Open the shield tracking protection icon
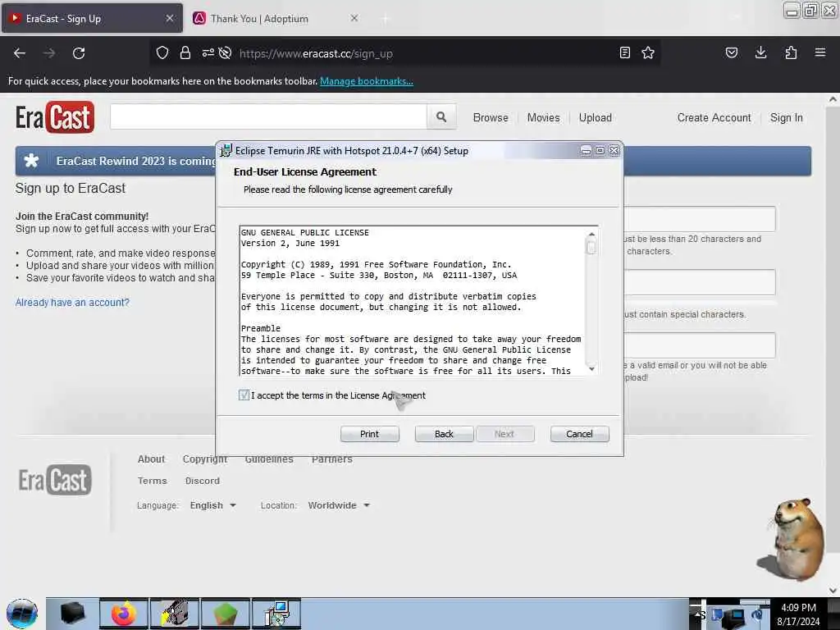 coord(162,52)
